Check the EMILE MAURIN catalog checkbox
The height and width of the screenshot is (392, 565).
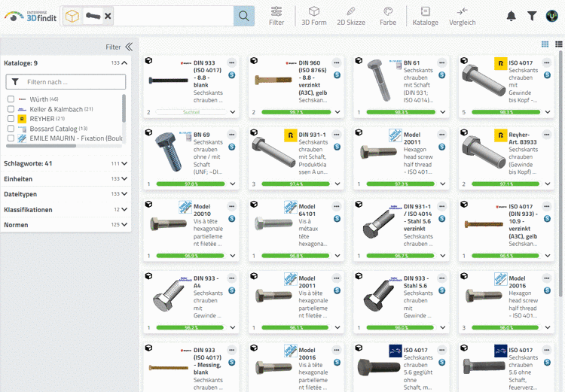[x=11, y=138]
